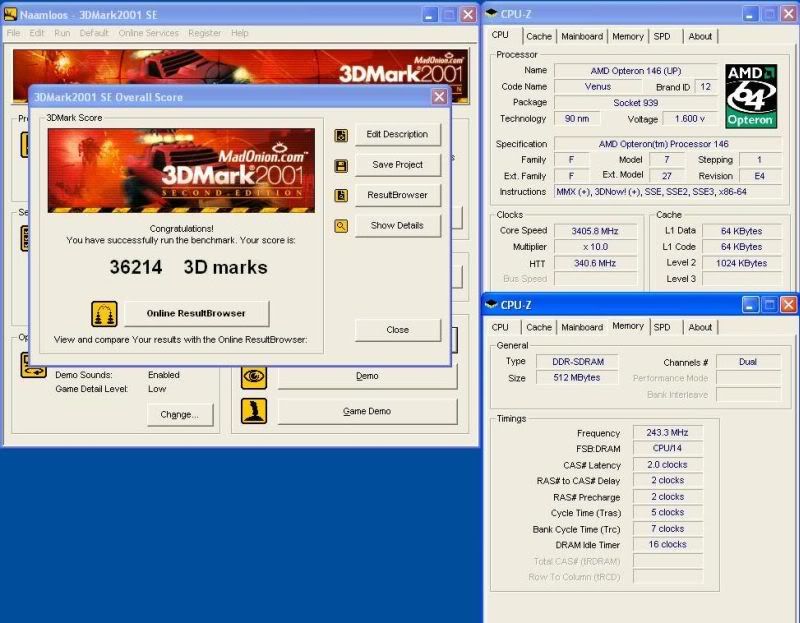Select About tab in lower CPU-Z window
The height and width of the screenshot is (623, 800).
700,327
